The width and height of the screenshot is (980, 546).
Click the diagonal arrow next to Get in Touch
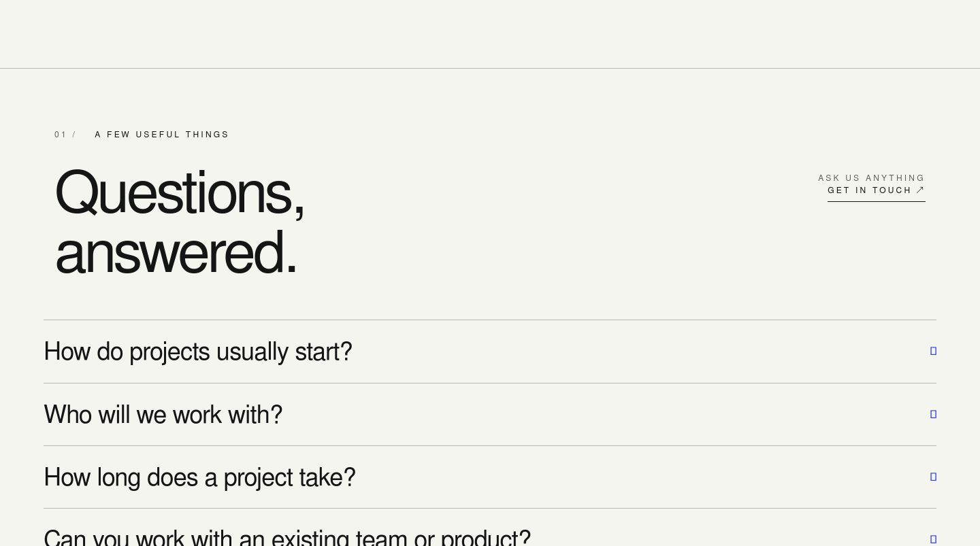tap(920, 190)
